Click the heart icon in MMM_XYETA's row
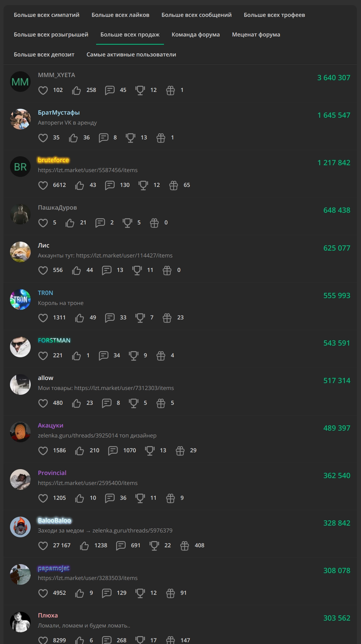The height and width of the screenshot is (644, 361). coord(43,90)
